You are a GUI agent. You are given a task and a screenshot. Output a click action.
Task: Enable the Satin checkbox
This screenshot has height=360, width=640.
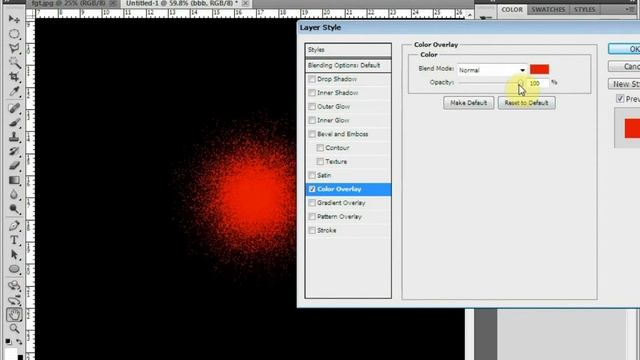click(x=312, y=176)
